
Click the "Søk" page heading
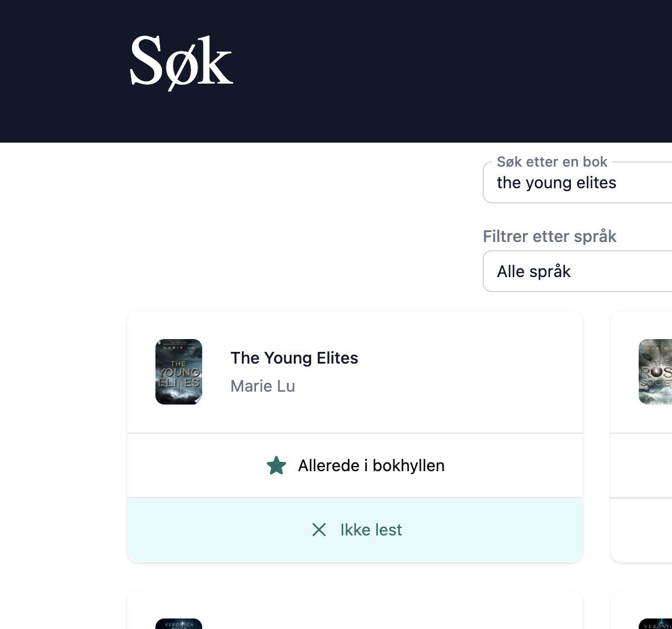tap(181, 61)
